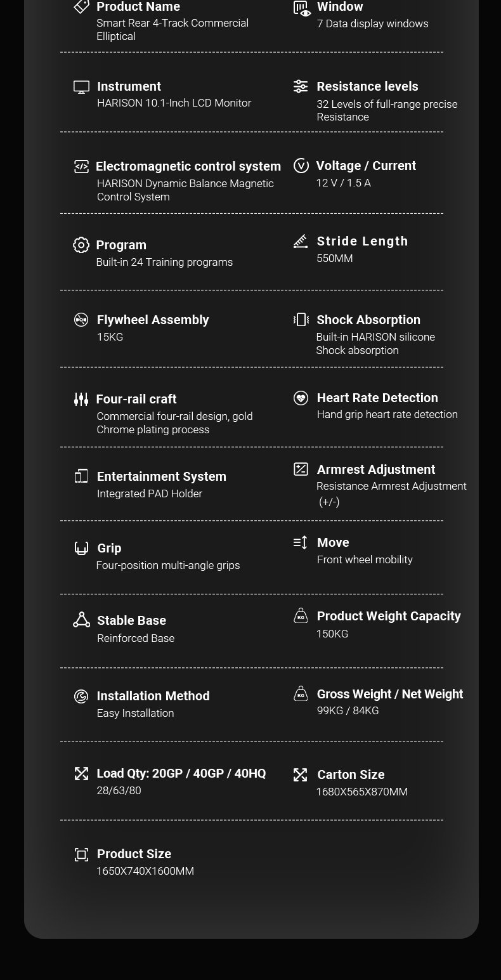Click the Installation Method icon

tap(81, 696)
